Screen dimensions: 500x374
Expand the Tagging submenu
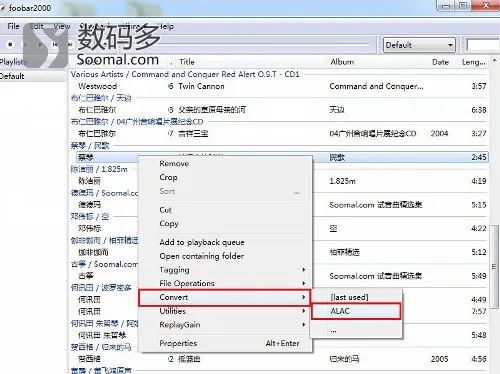point(225,270)
